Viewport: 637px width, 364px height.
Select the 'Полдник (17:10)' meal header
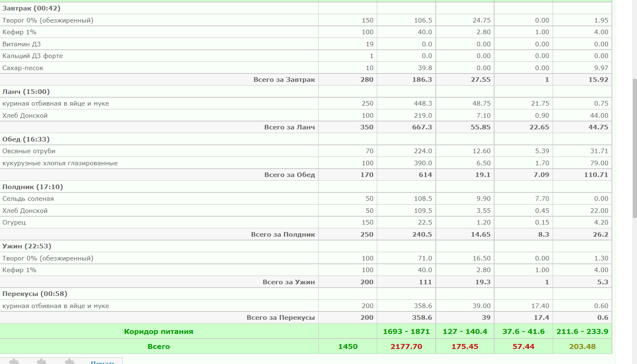pos(33,187)
